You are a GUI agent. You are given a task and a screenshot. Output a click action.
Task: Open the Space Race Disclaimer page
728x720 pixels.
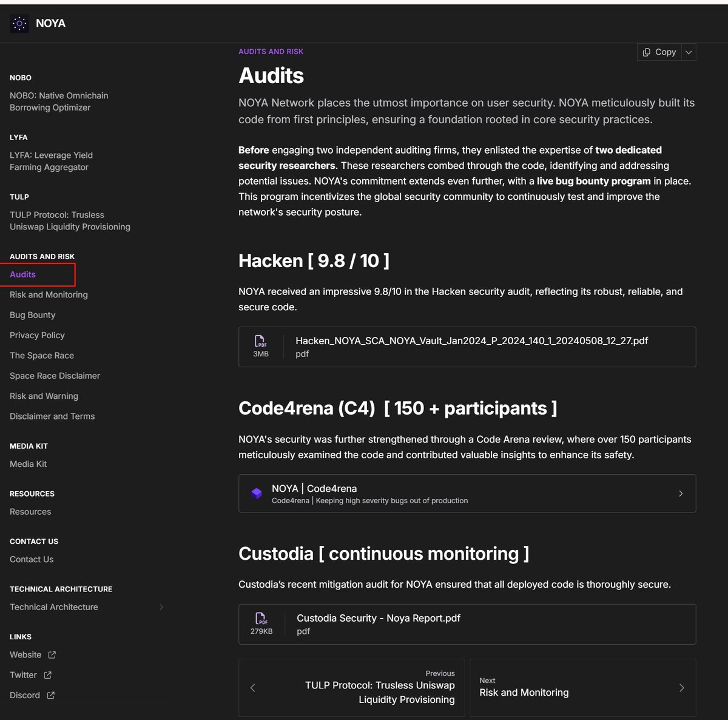pyautogui.click(x=55, y=376)
